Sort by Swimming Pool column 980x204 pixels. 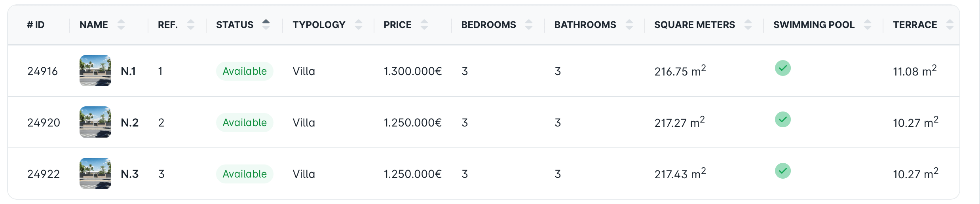pyautogui.click(x=868, y=25)
